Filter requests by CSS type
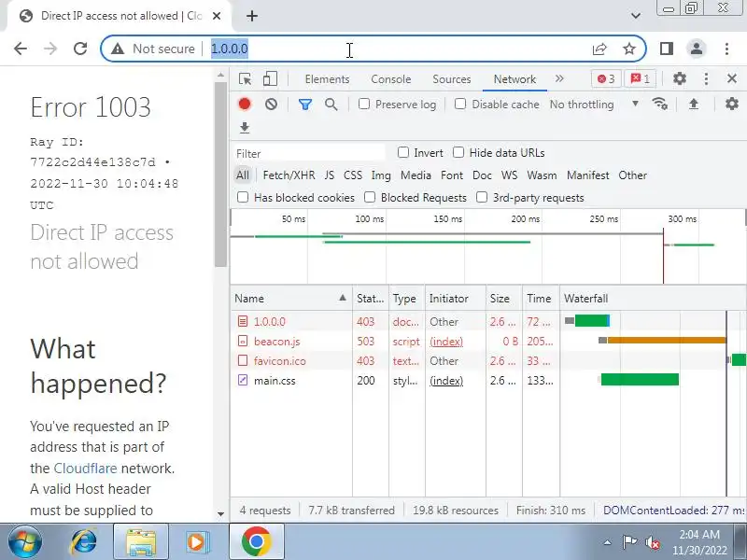747x560 pixels. click(353, 175)
